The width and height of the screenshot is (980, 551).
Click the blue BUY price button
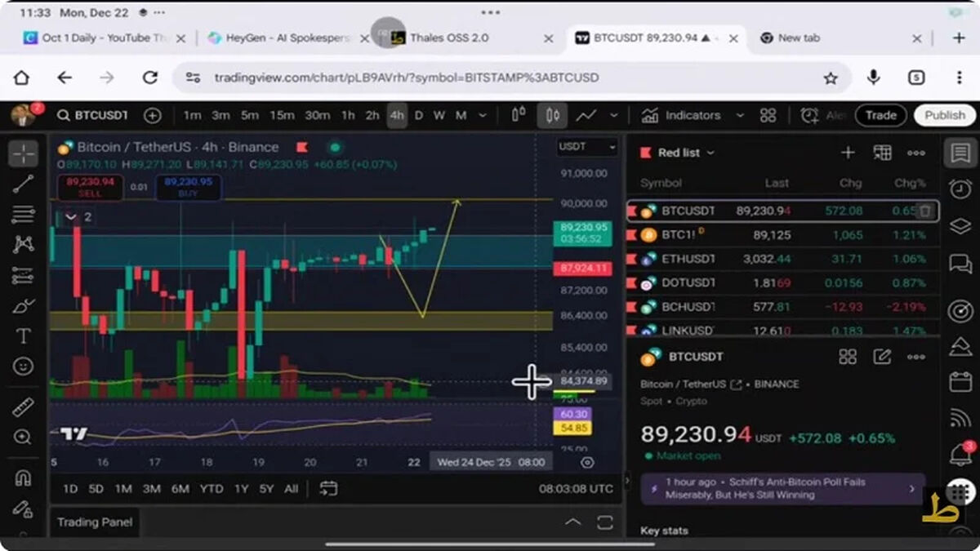coord(188,187)
